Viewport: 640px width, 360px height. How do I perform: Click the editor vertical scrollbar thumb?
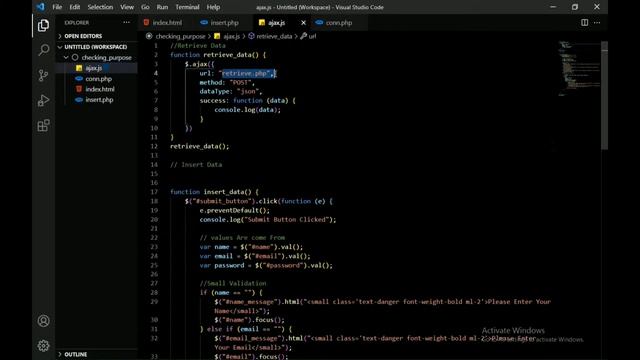(604, 95)
